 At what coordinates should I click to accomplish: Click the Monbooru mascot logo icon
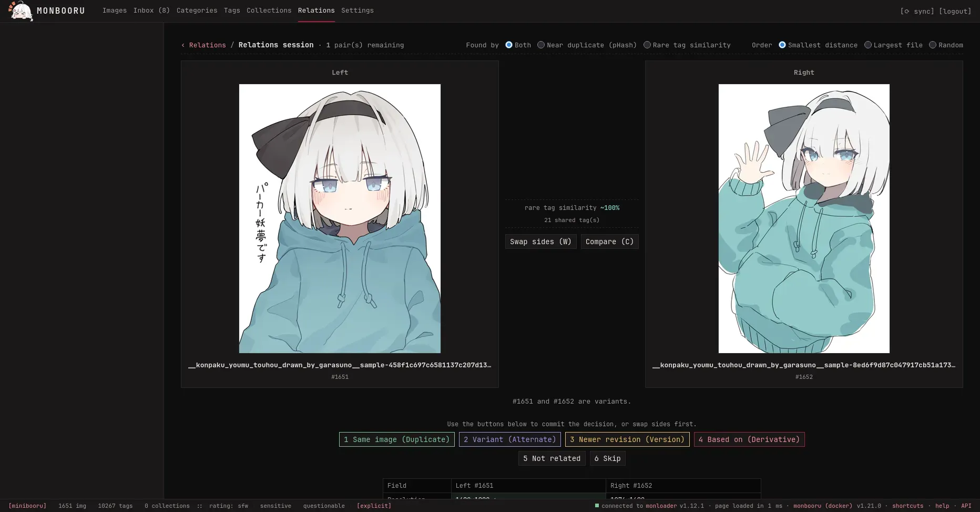point(21,11)
